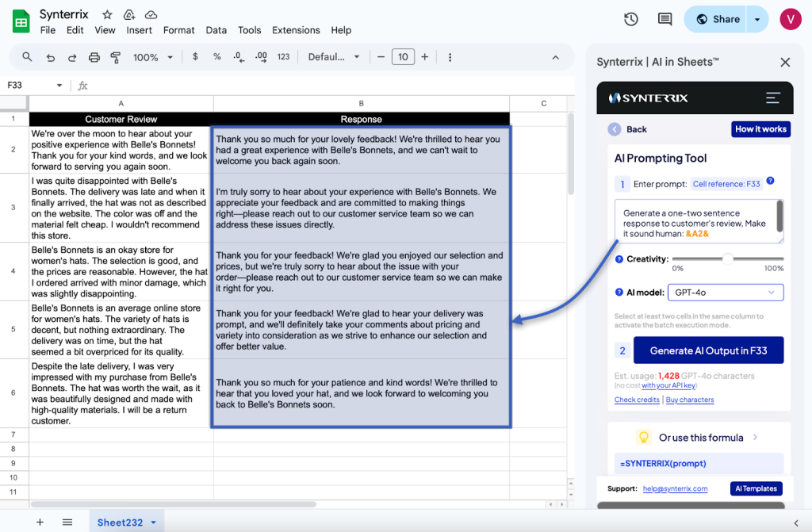Viewport: 812px width, 532px height.
Task: Open the File menu
Action: (48, 30)
